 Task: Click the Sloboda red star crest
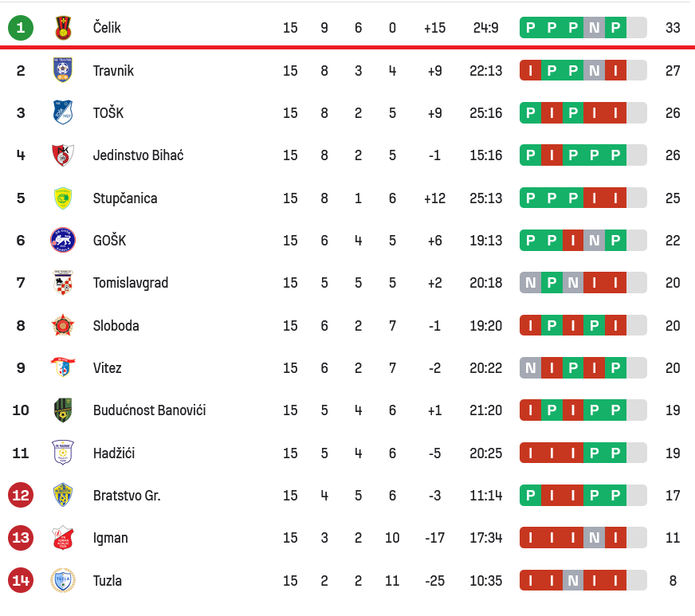(x=63, y=325)
